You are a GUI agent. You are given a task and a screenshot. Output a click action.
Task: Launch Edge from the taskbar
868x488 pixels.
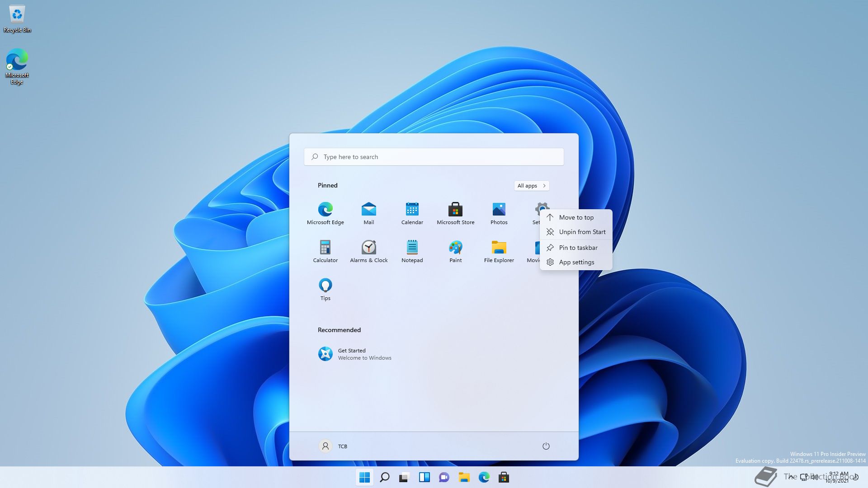click(484, 477)
